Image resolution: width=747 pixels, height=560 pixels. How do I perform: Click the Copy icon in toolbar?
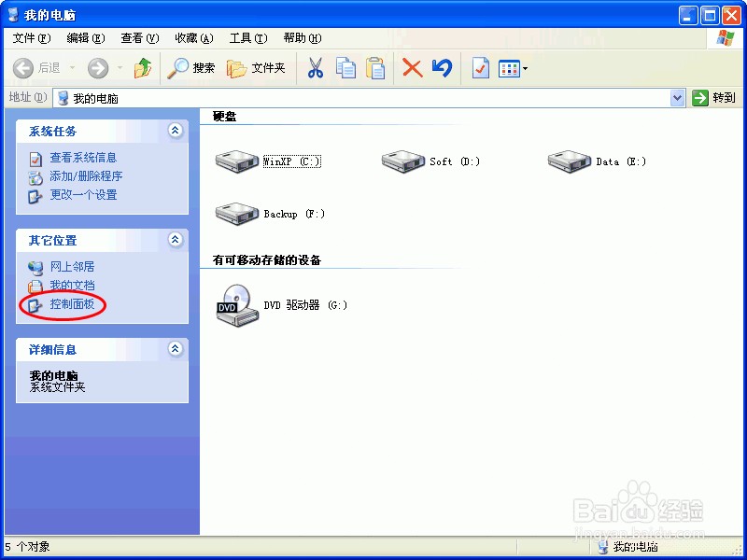point(345,68)
